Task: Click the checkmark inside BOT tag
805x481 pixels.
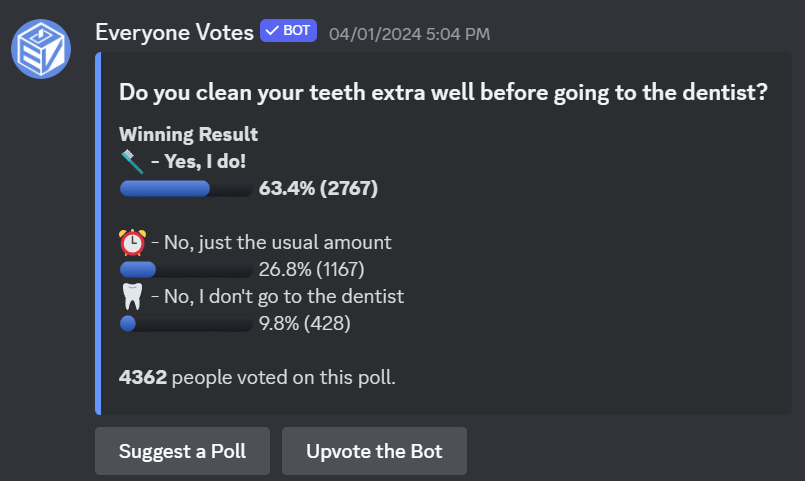Action: pos(272,31)
